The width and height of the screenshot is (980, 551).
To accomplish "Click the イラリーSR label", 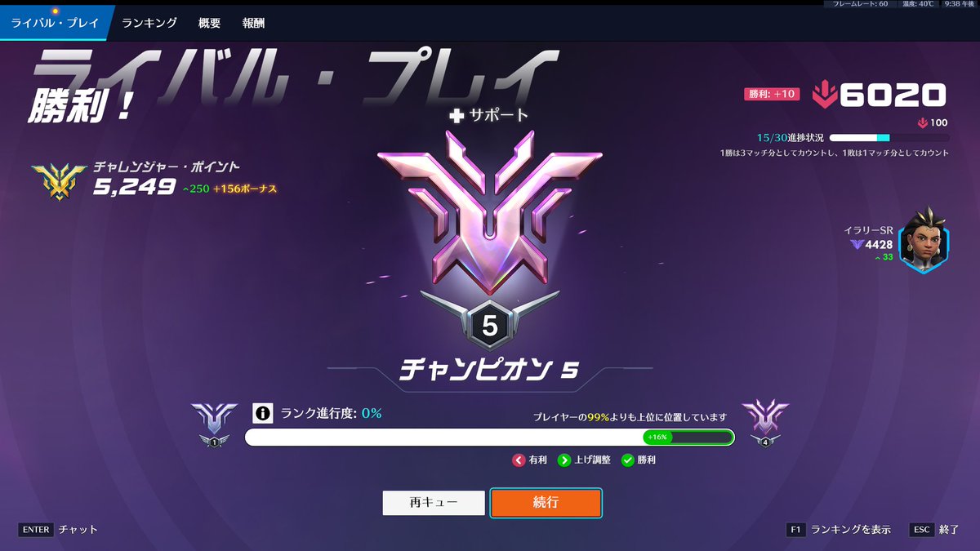I will coord(868,230).
